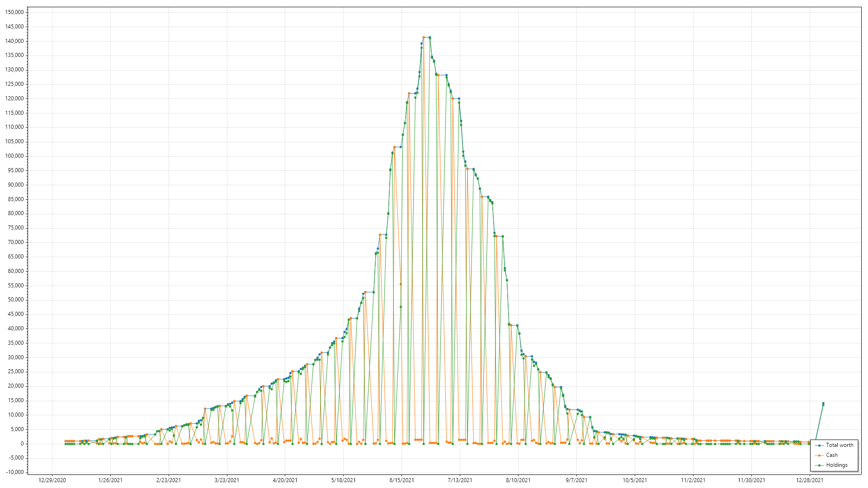Viewport: 868px width, 488px height.
Task: Click the green Holdings legend marker
Action: pos(819,465)
